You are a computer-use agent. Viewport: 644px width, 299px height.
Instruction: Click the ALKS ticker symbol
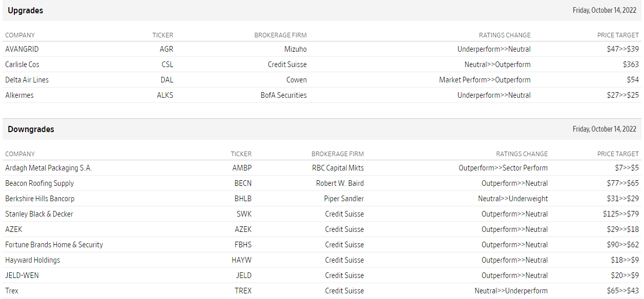coord(165,95)
